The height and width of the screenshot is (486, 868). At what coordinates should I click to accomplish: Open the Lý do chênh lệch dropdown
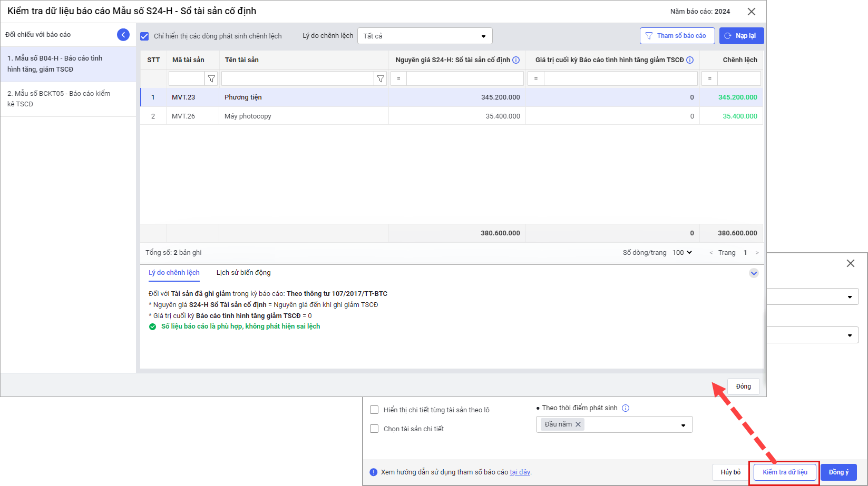click(x=425, y=36)
